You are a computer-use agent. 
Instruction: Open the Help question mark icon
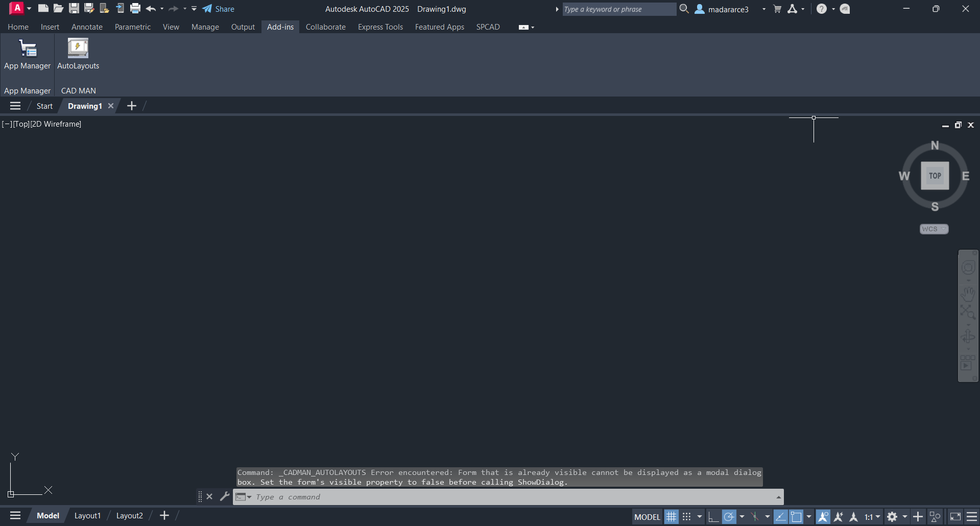pyautogui.click(x=821, y=9)
